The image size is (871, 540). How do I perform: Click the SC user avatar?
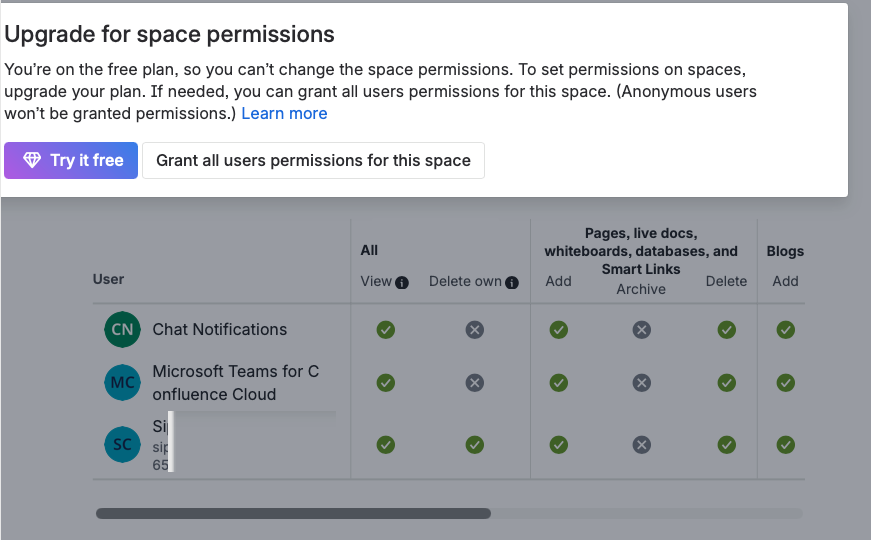click(122, 445)
